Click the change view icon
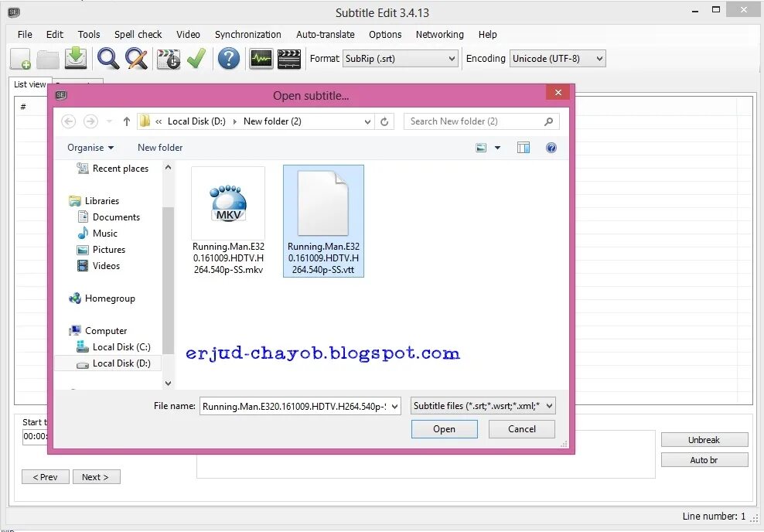The width and height of the screenshot is (764, 532). point(481,148)
